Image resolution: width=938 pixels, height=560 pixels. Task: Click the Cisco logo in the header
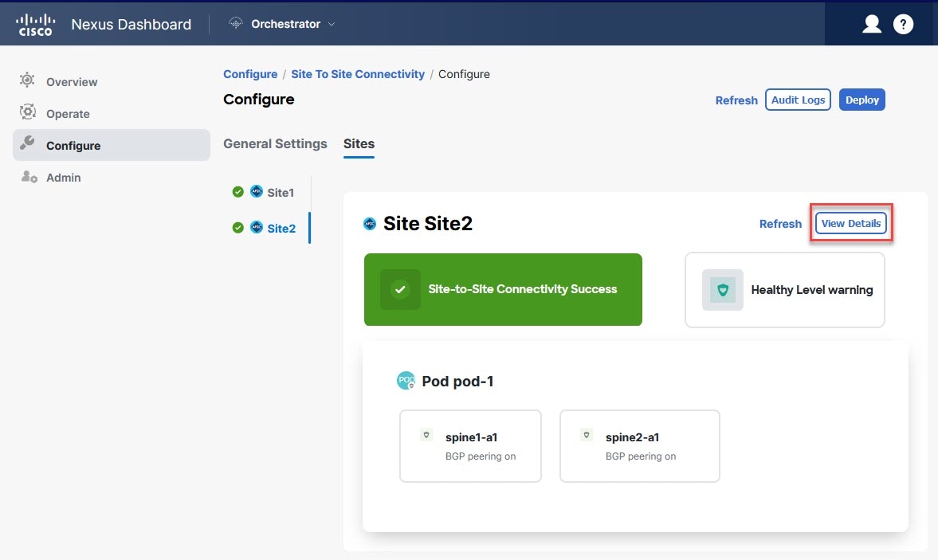(x=35, y=25)
